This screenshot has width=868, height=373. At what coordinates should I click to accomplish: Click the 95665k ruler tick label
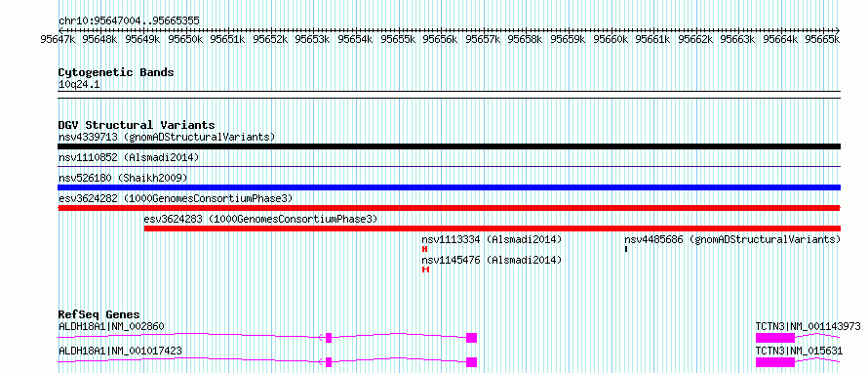pos(822,39)
